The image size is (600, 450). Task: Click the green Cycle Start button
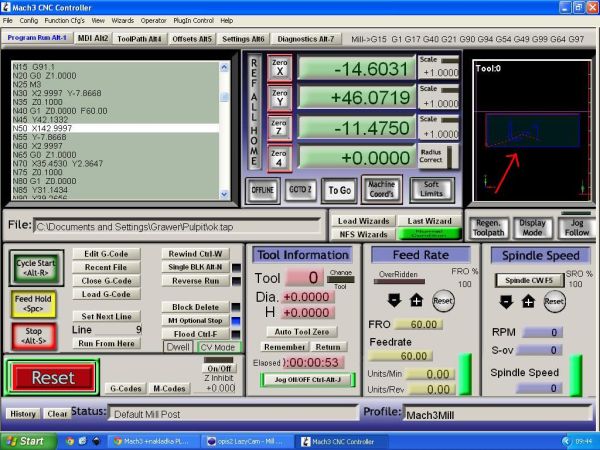[x=36, y=268]
